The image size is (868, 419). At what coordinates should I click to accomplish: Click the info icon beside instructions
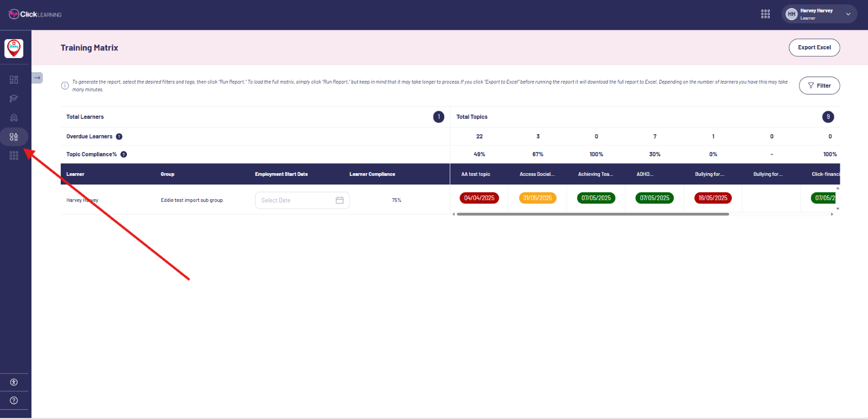pyautogui.click(x=65, y=86)
